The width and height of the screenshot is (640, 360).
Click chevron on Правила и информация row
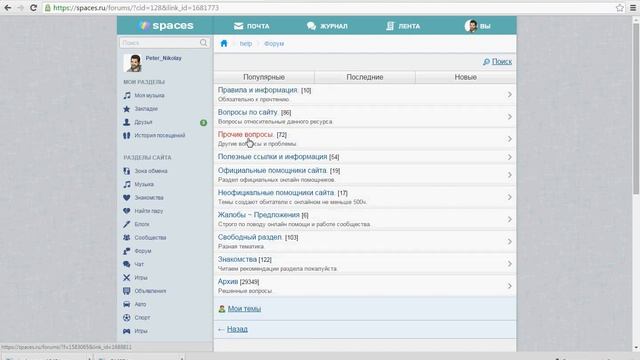click(509, 95)
